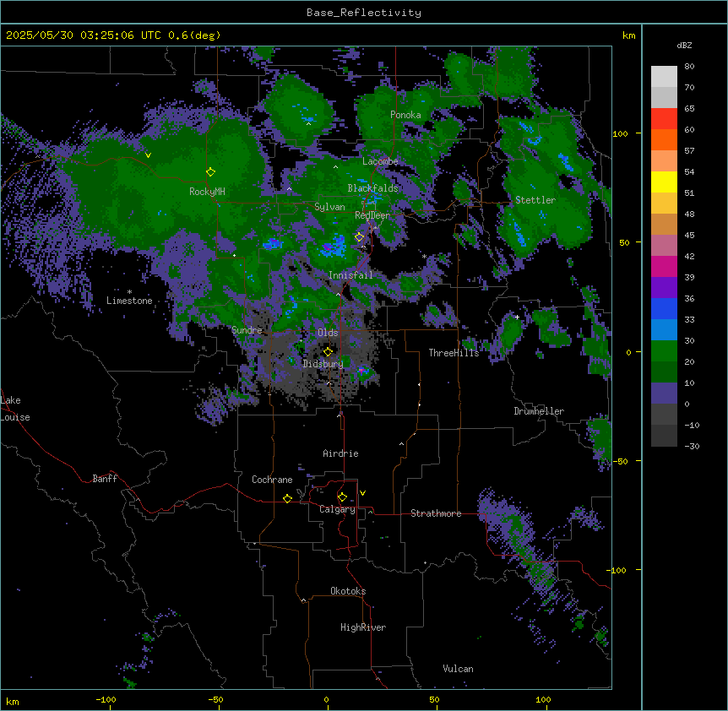Select the violet legend swatch between 36 and 39

coord(664,288)
